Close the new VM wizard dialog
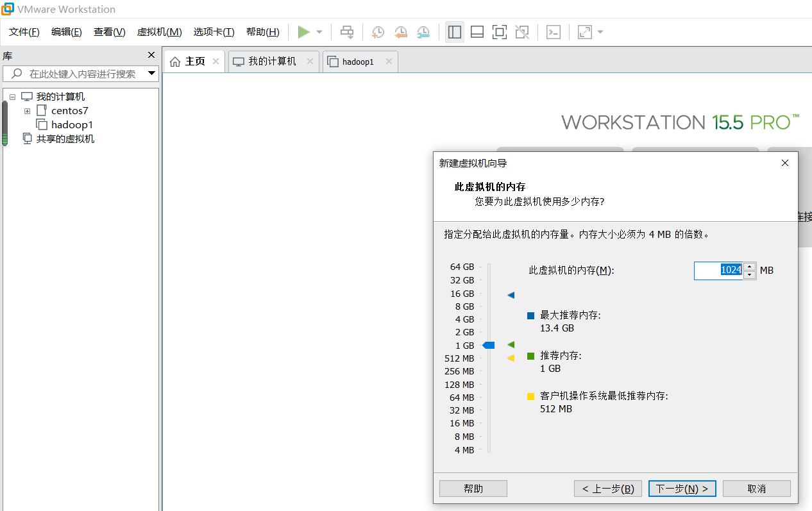Viewport: 812px width, 511px height. tap(785, 163)
